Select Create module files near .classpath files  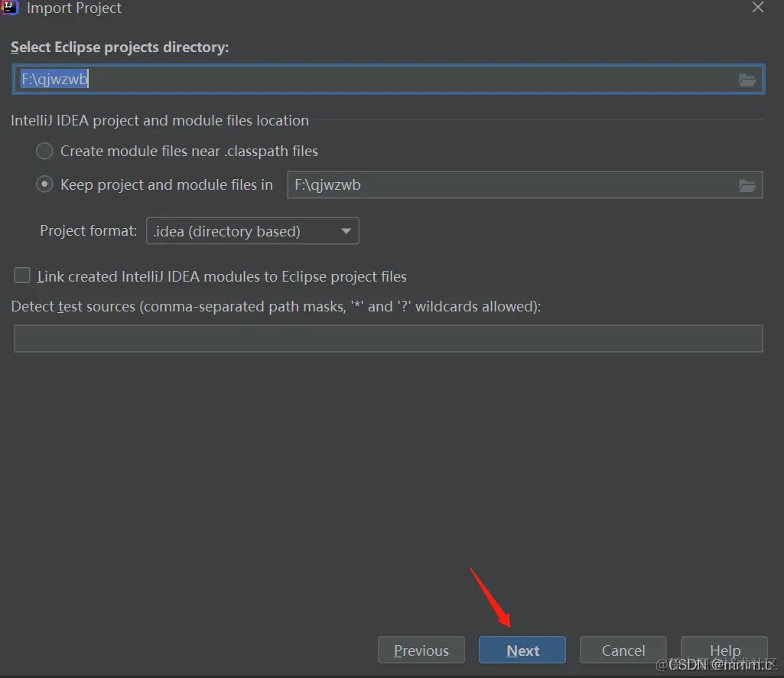[x=44, y=151]
